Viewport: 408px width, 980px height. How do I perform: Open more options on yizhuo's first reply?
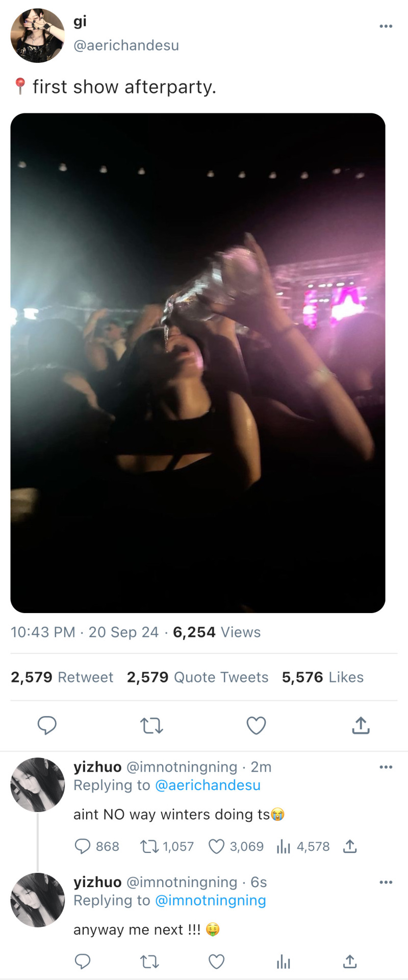tap(386, 767)
